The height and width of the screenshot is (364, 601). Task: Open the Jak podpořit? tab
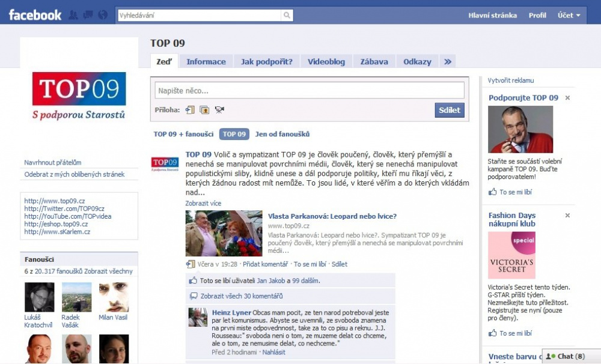pyautogui.click(x=266, y=62)
